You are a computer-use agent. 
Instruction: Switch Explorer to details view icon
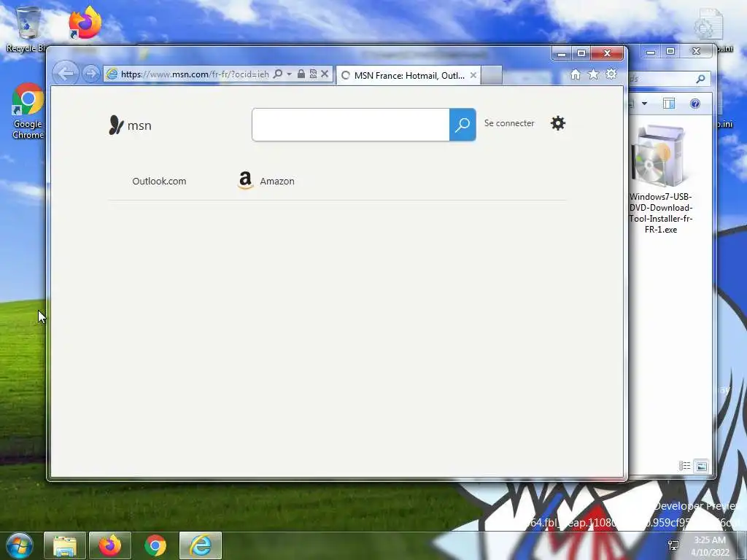point(684,466)
